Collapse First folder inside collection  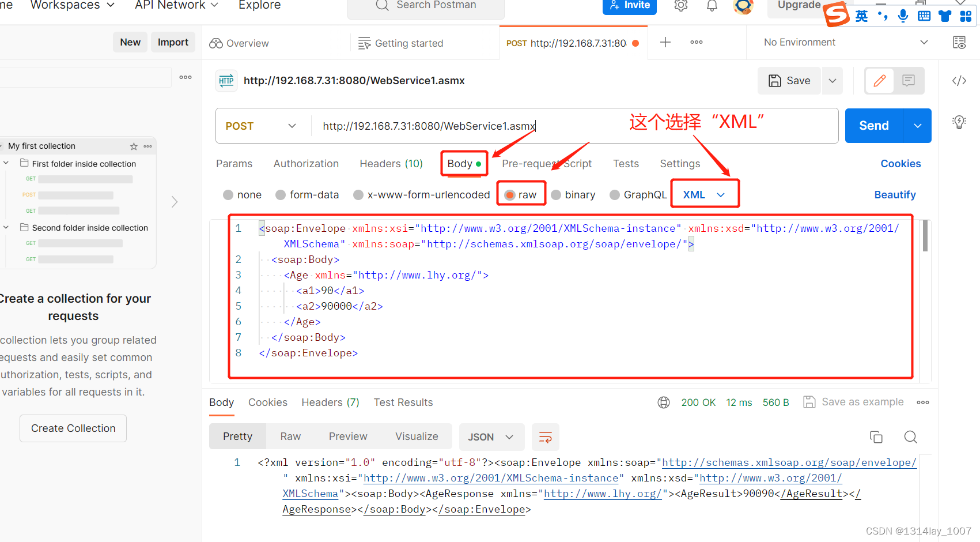[x=6, y=163]
